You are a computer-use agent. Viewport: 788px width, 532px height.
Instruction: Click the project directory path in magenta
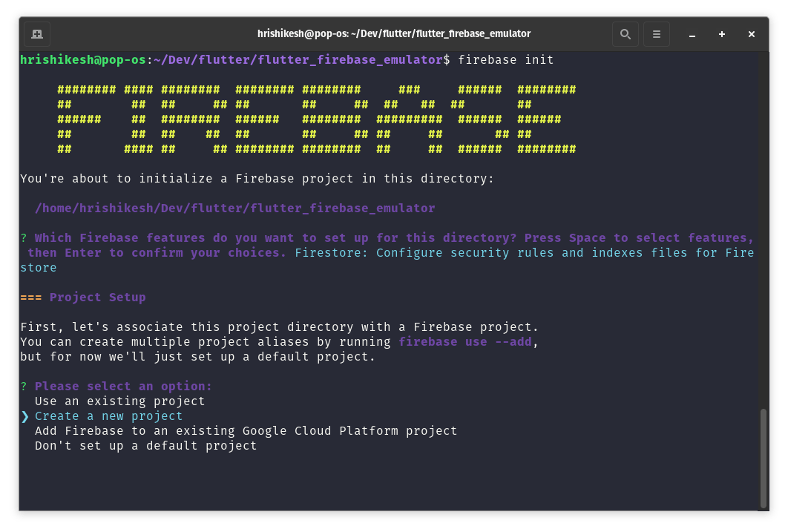click(234, 208)
